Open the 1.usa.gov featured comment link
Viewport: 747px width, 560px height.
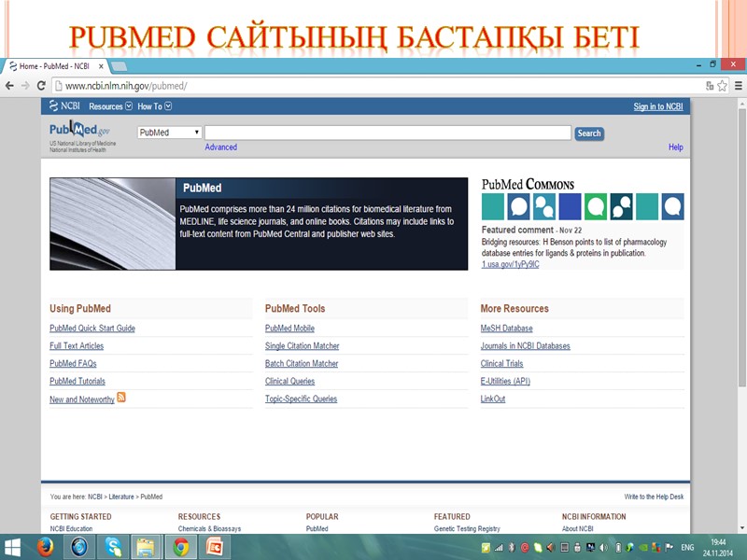tap(510, 264)
